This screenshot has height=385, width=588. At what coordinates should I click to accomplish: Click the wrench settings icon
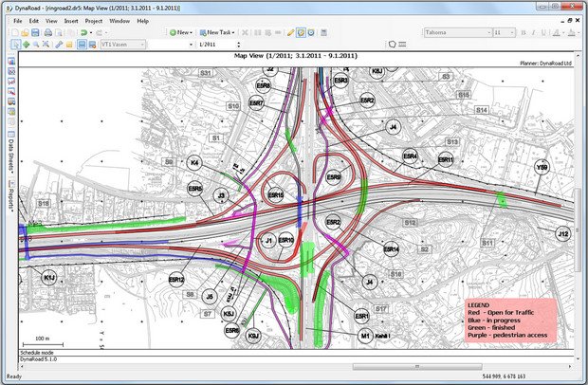click(x=59, y=45)
